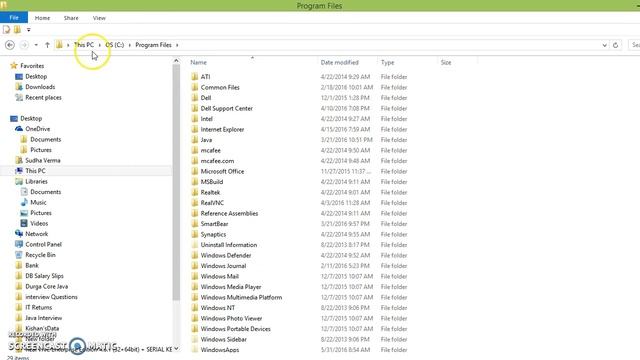Click the Internet Explorer folder icon
Image resolution: width=640 pixels, height=360 pixels.
(x=195, y=129)
